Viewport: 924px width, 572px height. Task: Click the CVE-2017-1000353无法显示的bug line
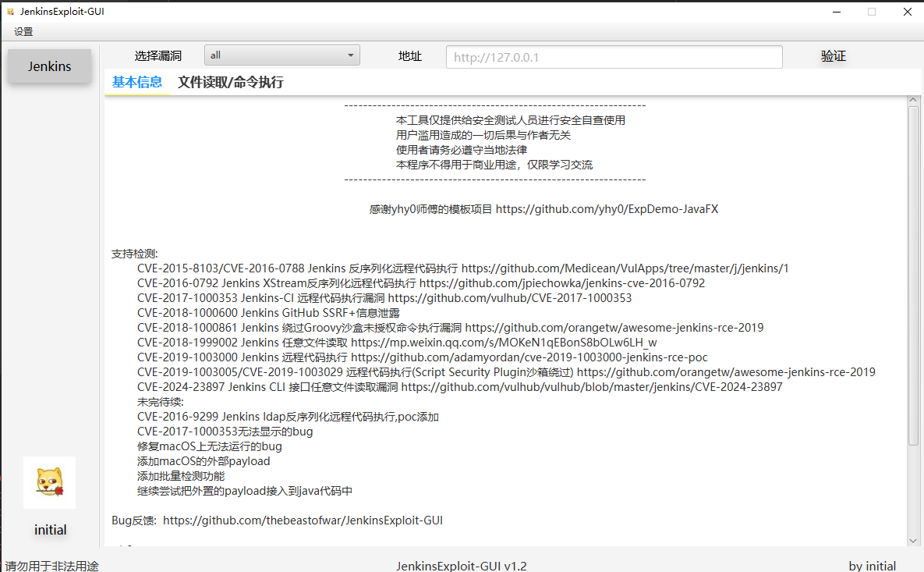(x=225, y=432)
